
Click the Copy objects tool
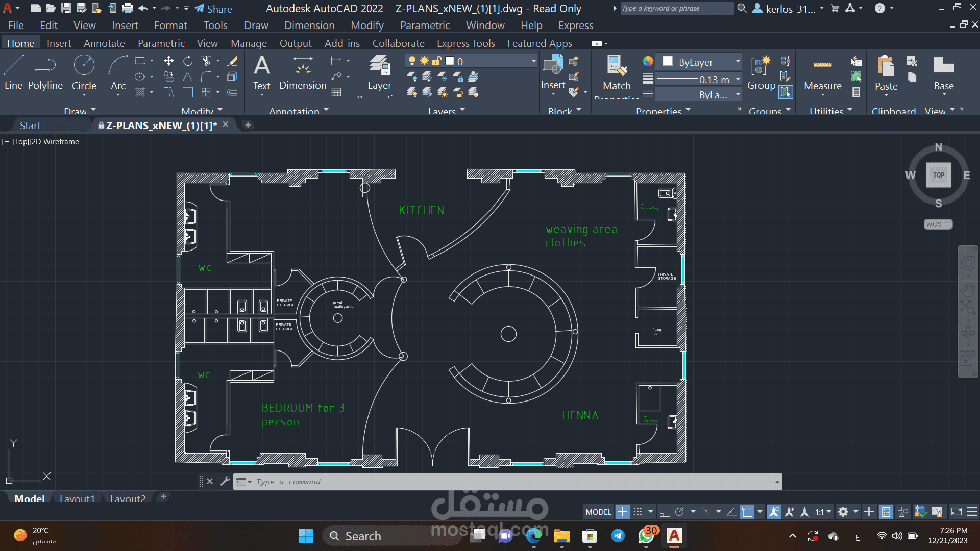click(x=169, y=77)
